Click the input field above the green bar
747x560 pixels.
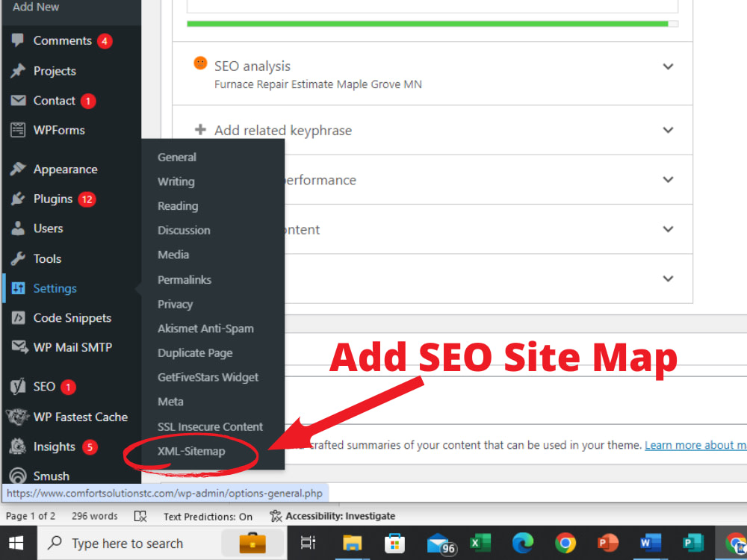432,6
